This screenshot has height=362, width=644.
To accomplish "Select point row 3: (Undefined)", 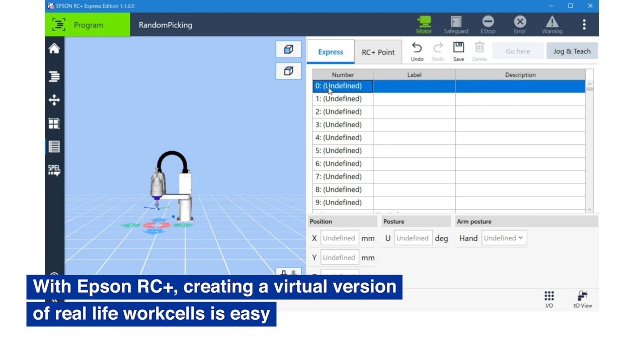I will tap(449, 125).
